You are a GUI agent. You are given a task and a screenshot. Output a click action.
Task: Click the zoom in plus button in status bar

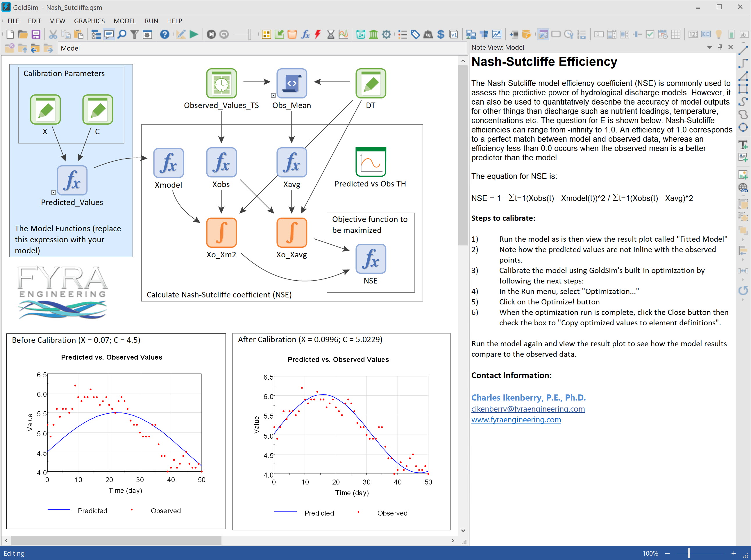coord(733,553)
